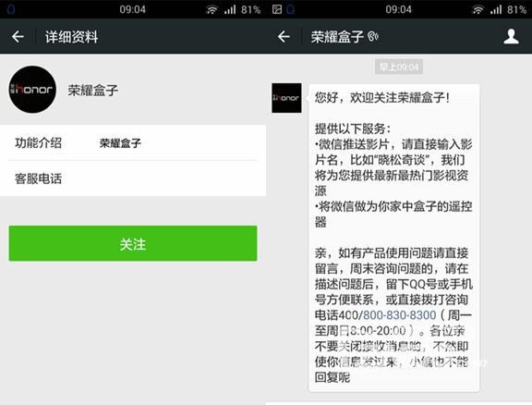Tap the back arrow beside 详细资料
Screen dimensions: 532x405
tap(18, 37)
